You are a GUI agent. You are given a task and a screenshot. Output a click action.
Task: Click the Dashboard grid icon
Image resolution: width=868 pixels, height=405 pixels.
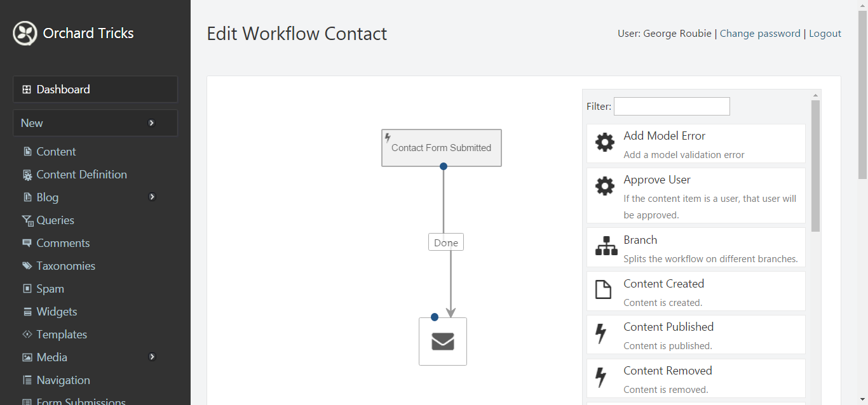[27, 90]
